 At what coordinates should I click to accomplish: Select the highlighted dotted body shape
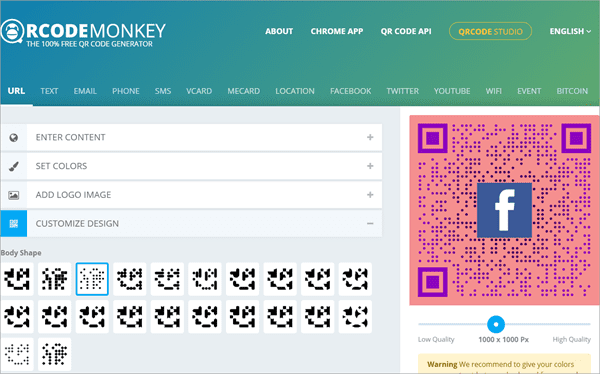tap(92, 279)
